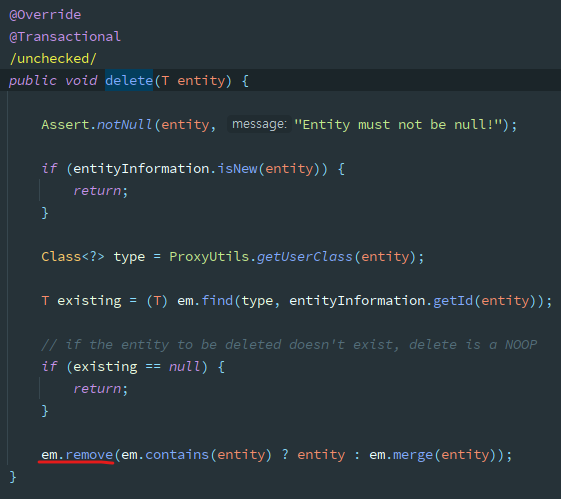Click the "Entity must not be null!" string
This screenshot has height=499, width=561.
pos(398,124)
